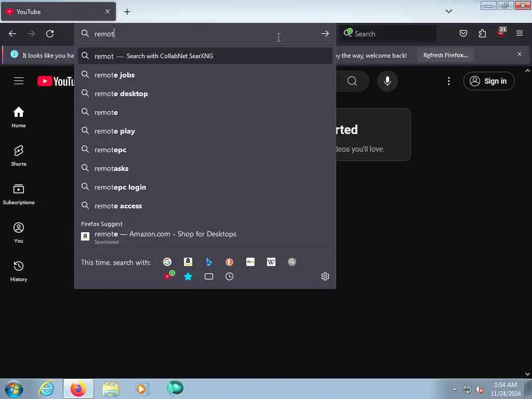
Task: Expand the list all tabs chevron
Action: click(x=448, y=11)
